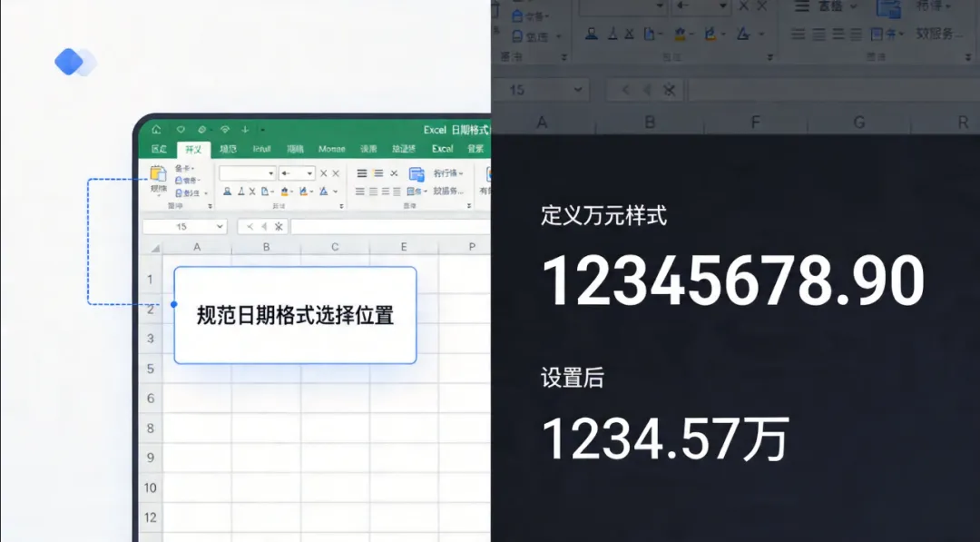Click the less-than button beside left formula bar

(x=250, y=226)
